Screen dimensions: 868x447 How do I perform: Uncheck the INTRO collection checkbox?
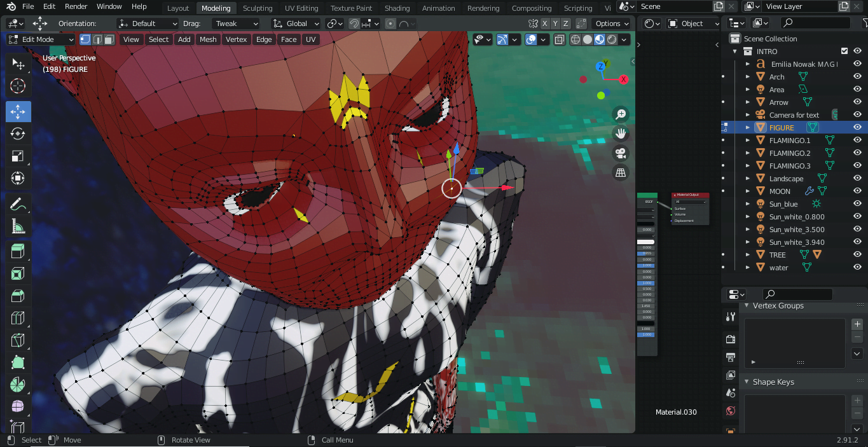(844, 52)
